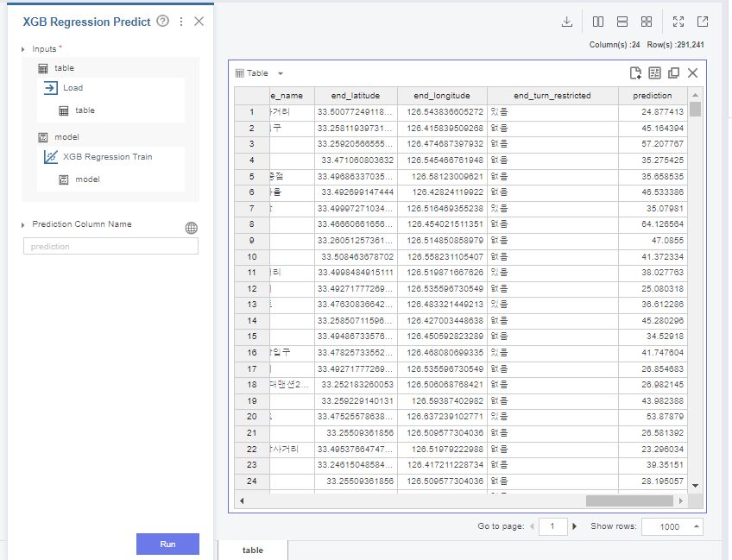Click the Go to page number field

pos(552,526)
